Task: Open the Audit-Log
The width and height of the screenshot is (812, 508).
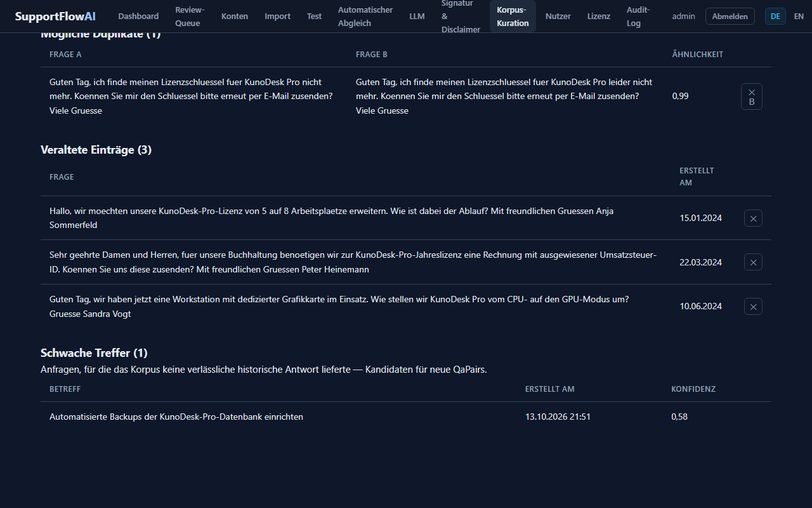Action: click(638, 17)
